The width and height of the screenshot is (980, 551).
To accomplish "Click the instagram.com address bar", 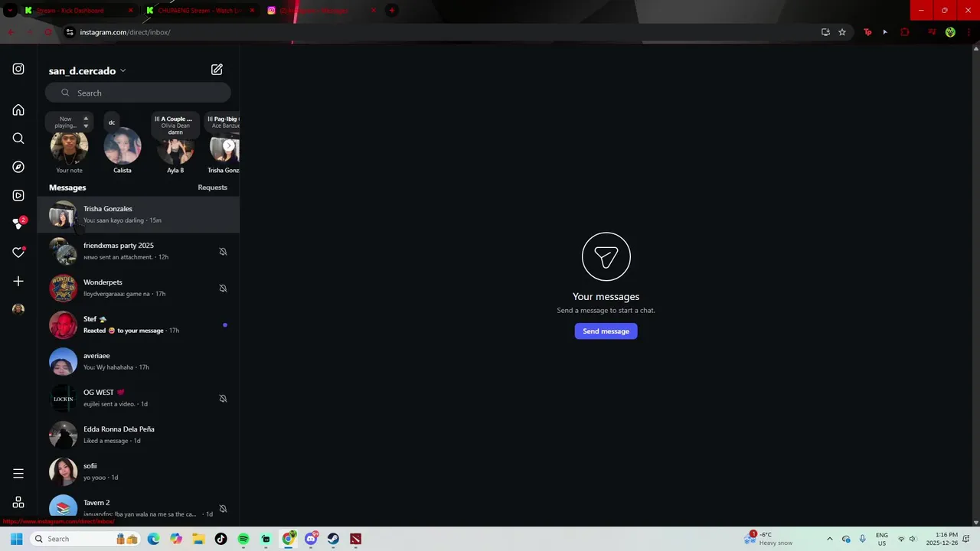I will pyautogui.click(x=436, y=32).
